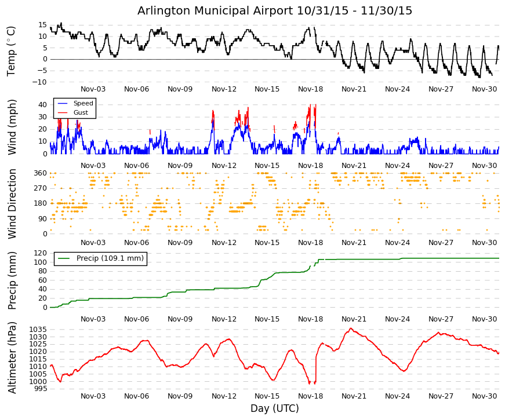Click the green Precip legend line

click(64, 258)
